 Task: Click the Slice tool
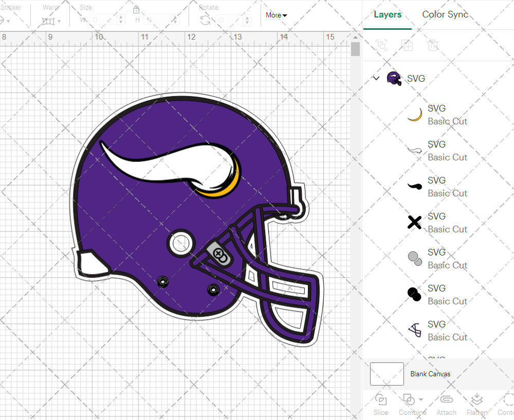click(x=380, y=405)
